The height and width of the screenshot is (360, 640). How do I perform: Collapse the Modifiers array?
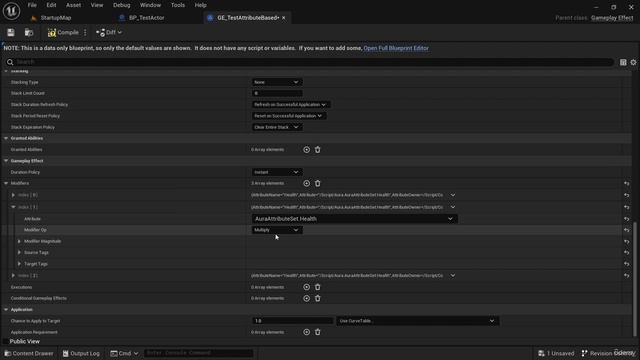point(6,183)
